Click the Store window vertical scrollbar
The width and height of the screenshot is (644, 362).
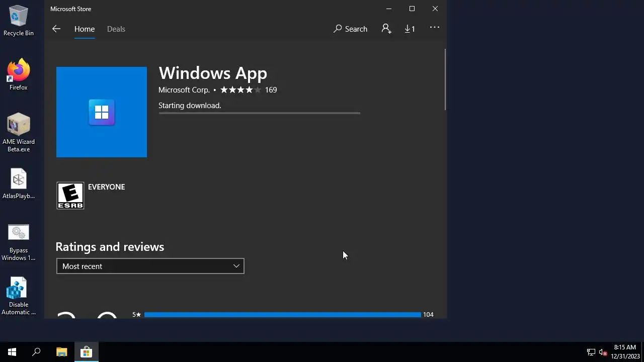coord(445,79)
